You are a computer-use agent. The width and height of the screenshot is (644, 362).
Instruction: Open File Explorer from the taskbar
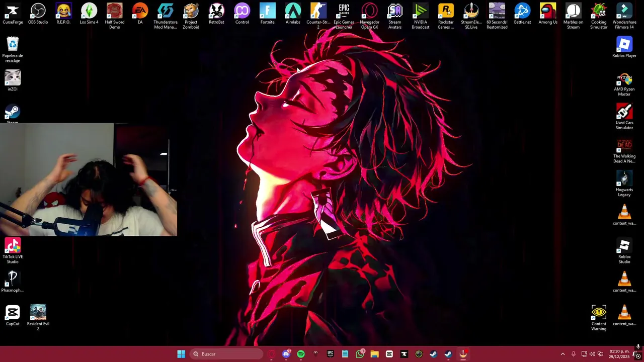coord(374,354)
